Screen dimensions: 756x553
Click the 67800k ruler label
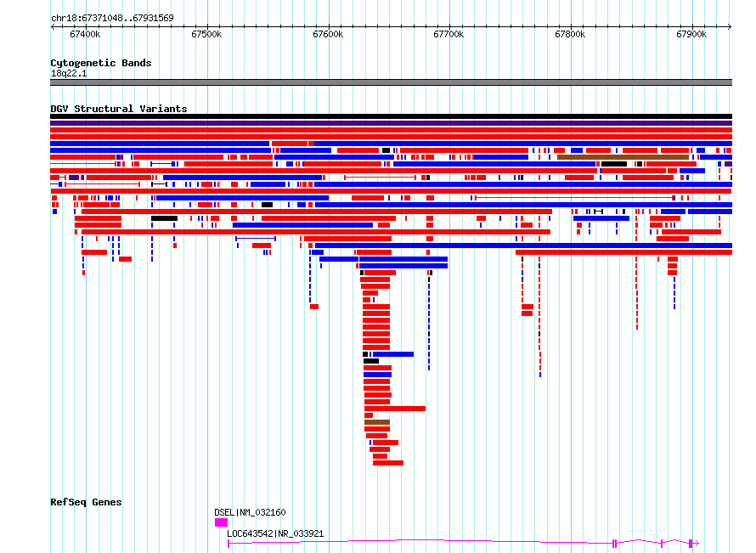(x=570, y=34)
